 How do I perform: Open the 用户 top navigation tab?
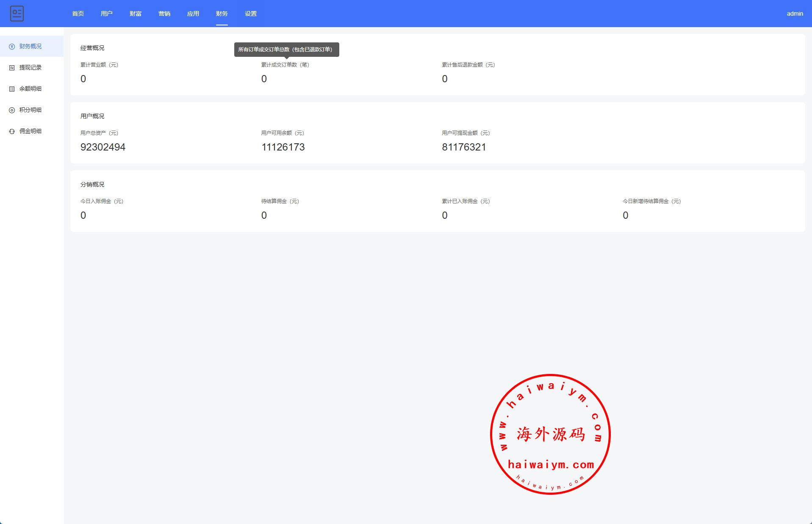pyautogui.click(x=107, y=14)
